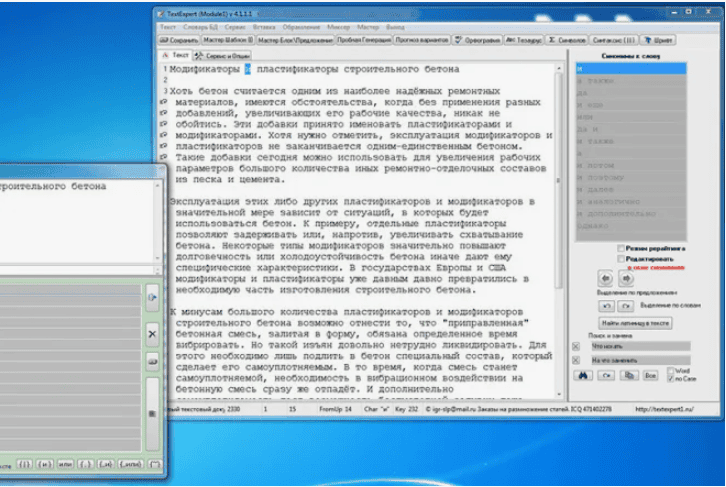The image size is (726, 487).
Task: Open the Сервис menu
Action: [x=235, y=27]
